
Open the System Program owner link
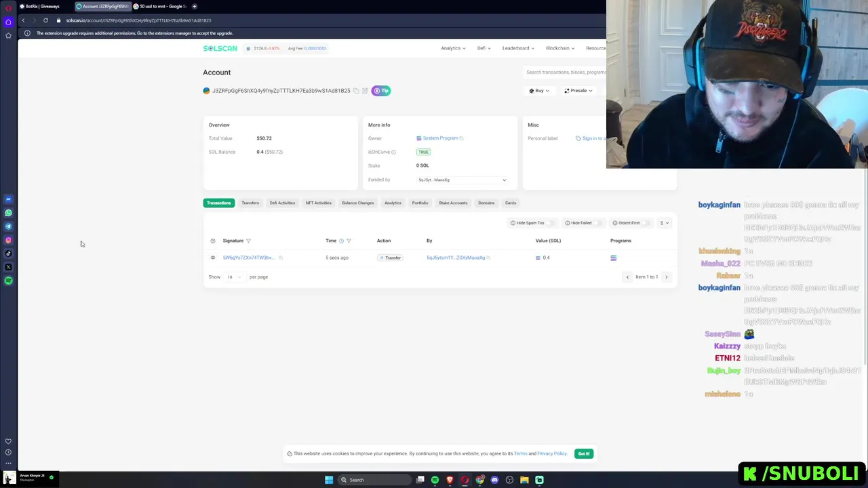pos(440,138)
